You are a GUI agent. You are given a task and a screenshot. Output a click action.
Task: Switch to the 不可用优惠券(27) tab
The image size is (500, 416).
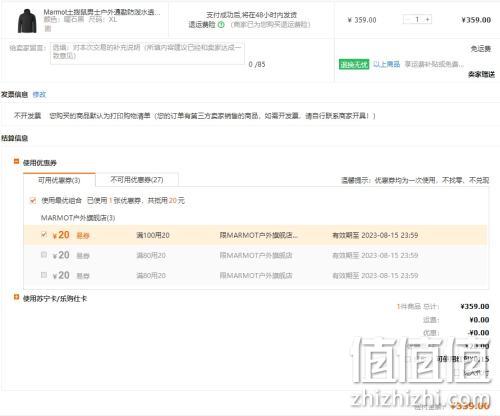point(137,180)
